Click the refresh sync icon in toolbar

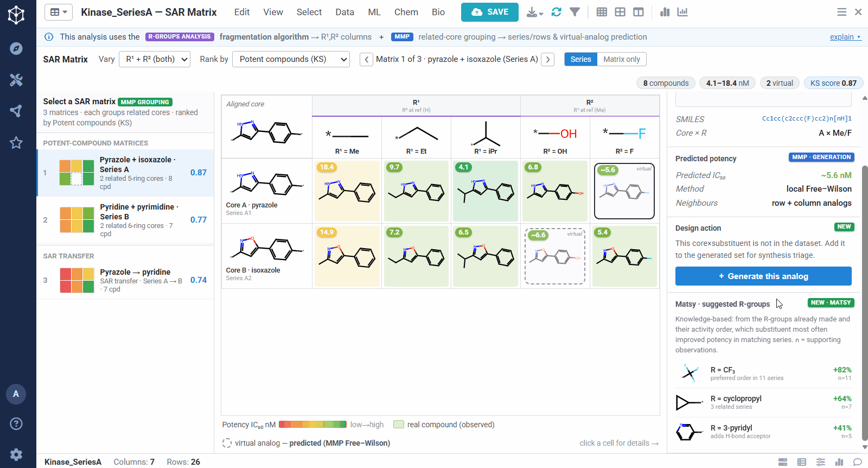click(x=556, y=12)
